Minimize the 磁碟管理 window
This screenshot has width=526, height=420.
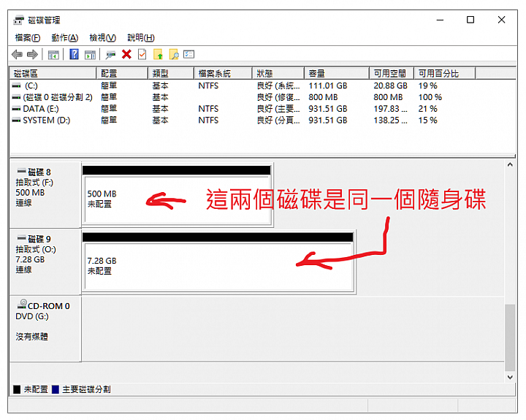click(x=440, y=20)
